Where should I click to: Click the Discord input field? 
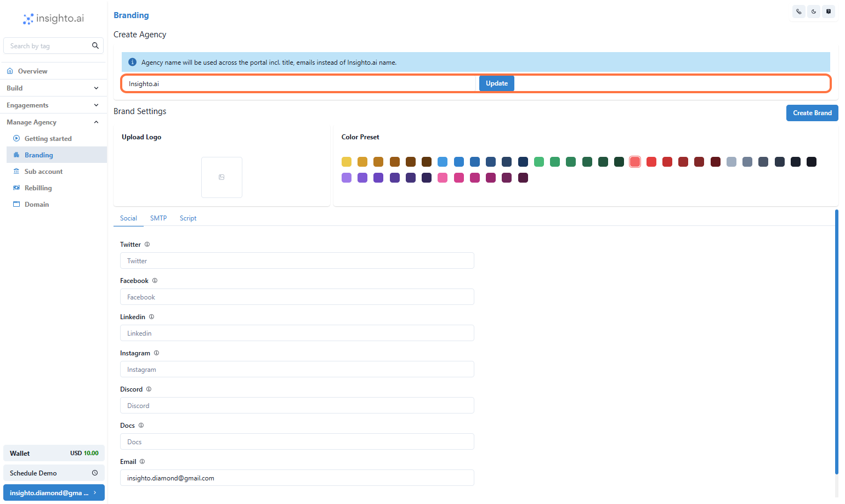[x=297, y=405]
